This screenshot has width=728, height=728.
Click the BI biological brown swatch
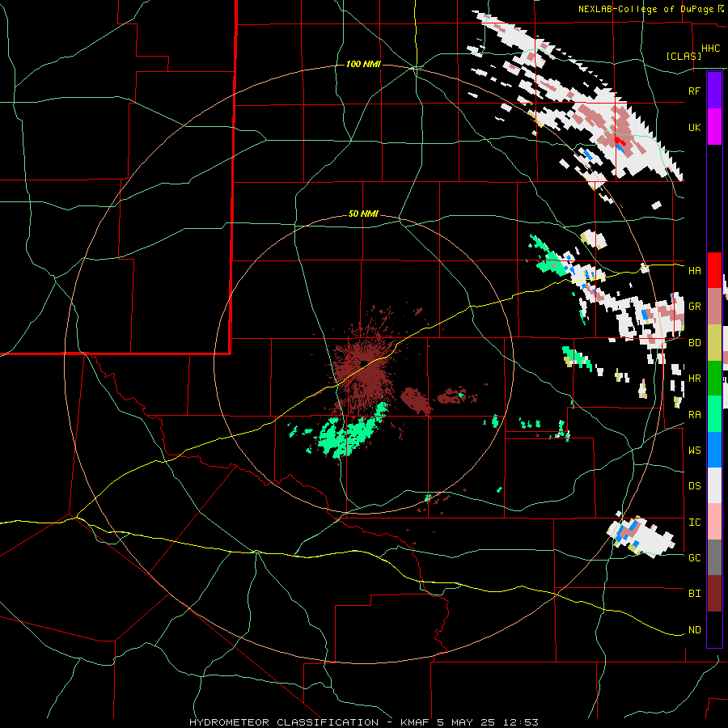[x=714, y=594]
